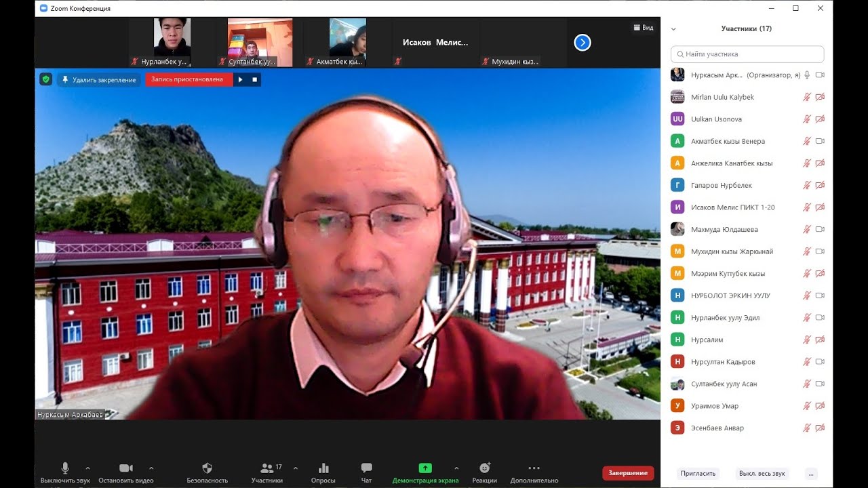Screen dimensions: 868x488
Task: Select participant name Нурсултан Кадыров
Action: coord(723,362)
